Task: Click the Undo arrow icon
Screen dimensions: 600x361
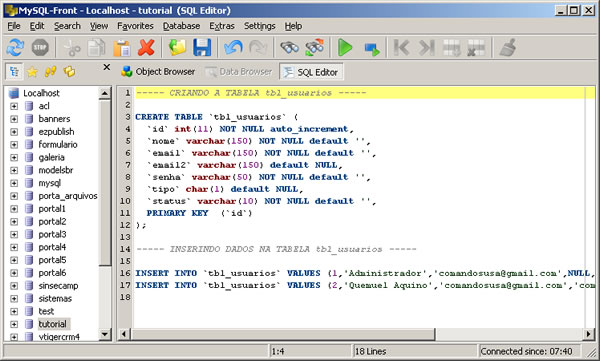Action: [233, 48]
